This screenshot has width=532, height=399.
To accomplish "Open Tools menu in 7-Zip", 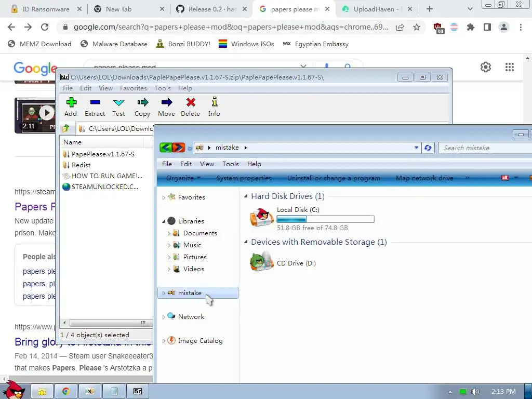I will [x=162, y=88].
